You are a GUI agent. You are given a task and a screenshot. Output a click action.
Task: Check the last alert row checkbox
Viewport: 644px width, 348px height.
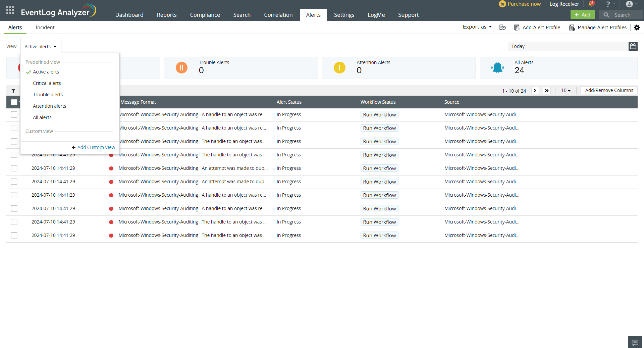(14, 235)
